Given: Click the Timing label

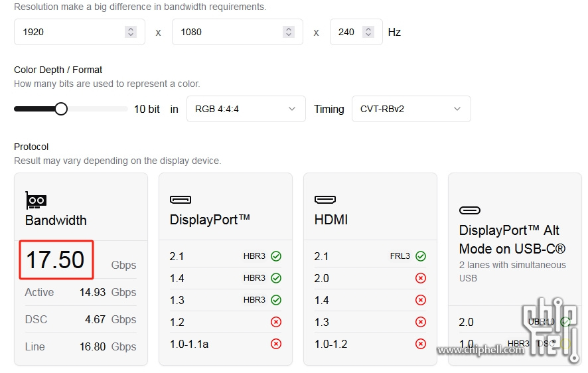Looking at the screenshot, I should [x=329, y=109].
